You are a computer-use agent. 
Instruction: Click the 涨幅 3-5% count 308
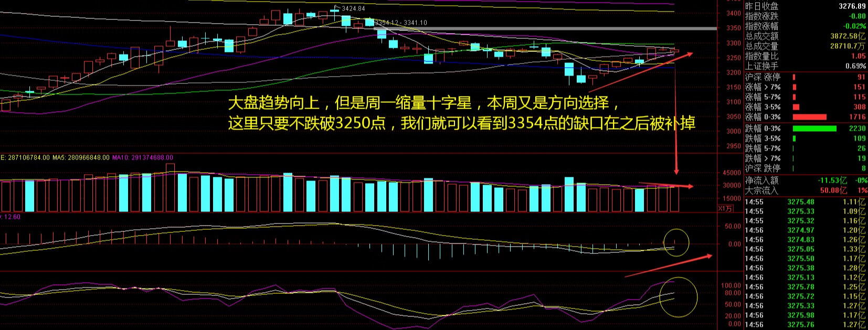(859, 107)
